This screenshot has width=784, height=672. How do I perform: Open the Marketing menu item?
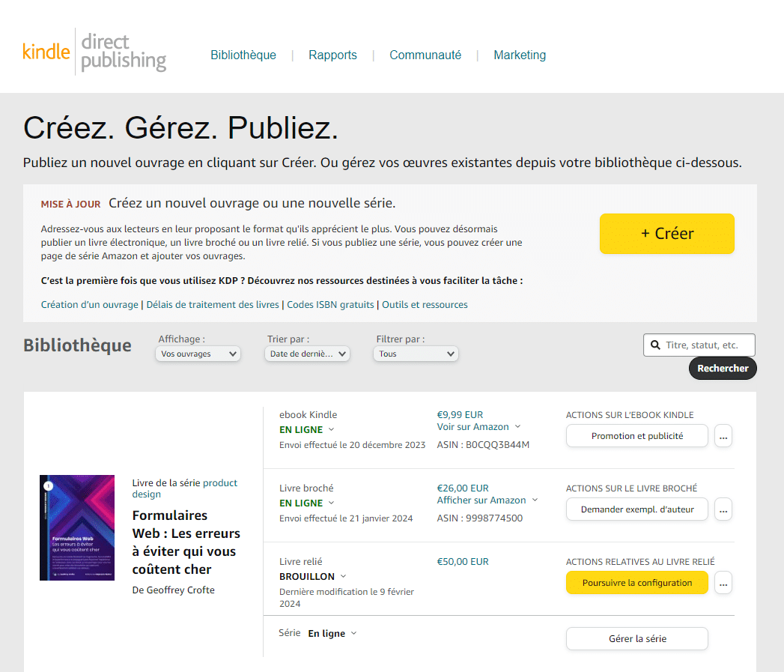point(520,55)
